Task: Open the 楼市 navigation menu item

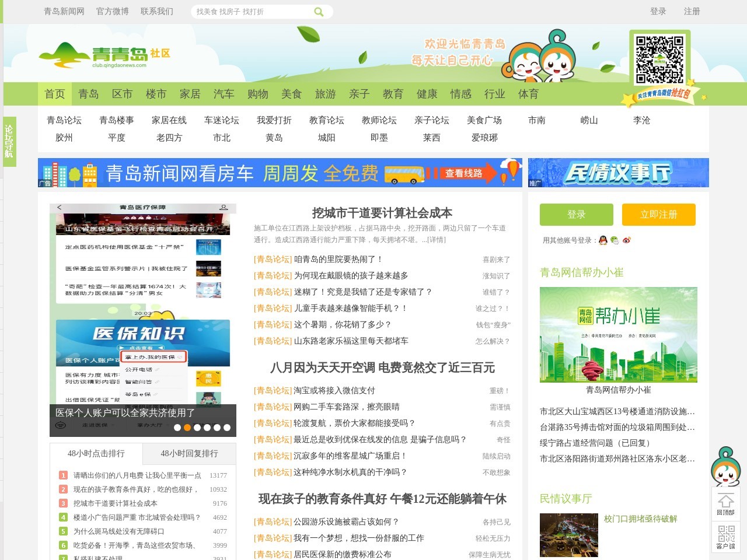Action: [156, 94]
